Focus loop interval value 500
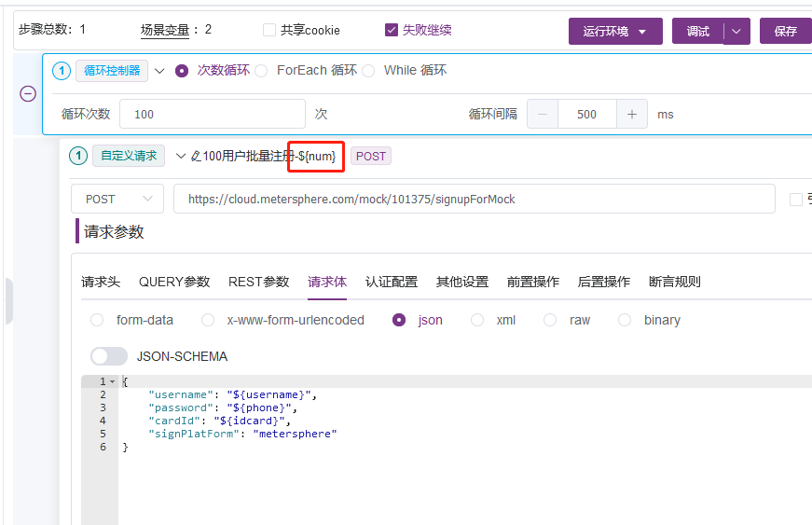 586,114
